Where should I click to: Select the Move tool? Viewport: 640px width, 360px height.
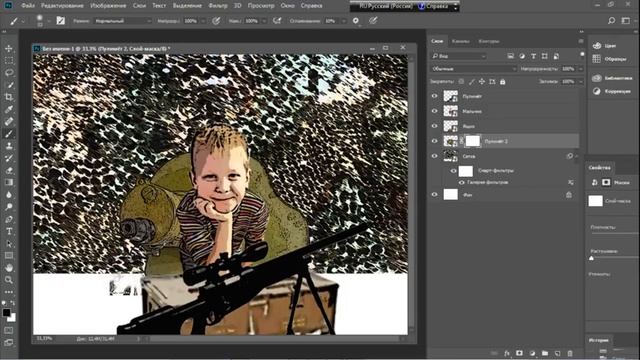tap(9, 49)
